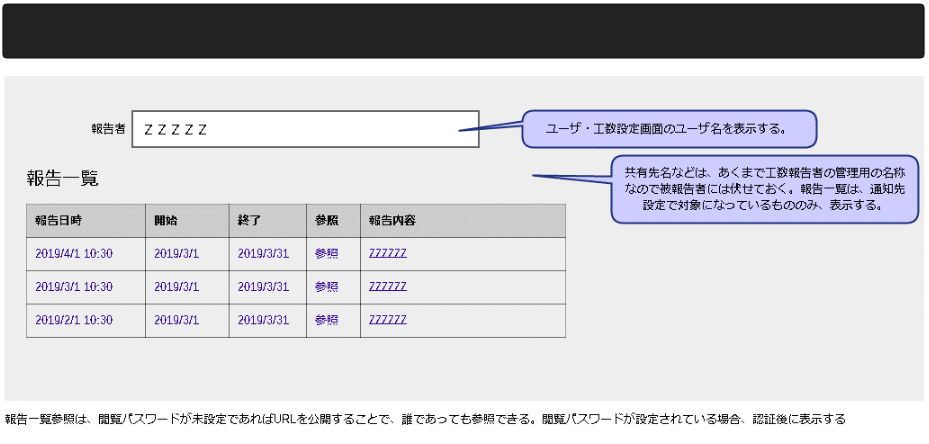Open the 2019/2/1 10:30 report date link
This screenshot has width=929, height=444.
point(74,320)
